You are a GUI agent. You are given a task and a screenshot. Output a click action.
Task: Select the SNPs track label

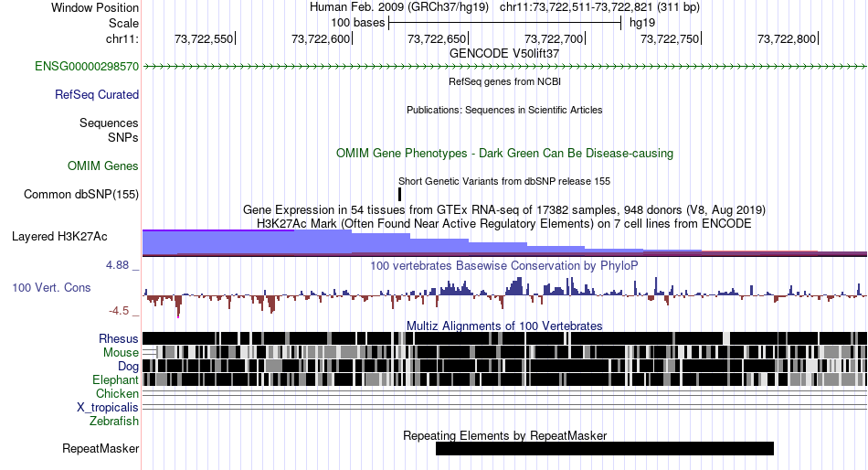tap(123, 137)
